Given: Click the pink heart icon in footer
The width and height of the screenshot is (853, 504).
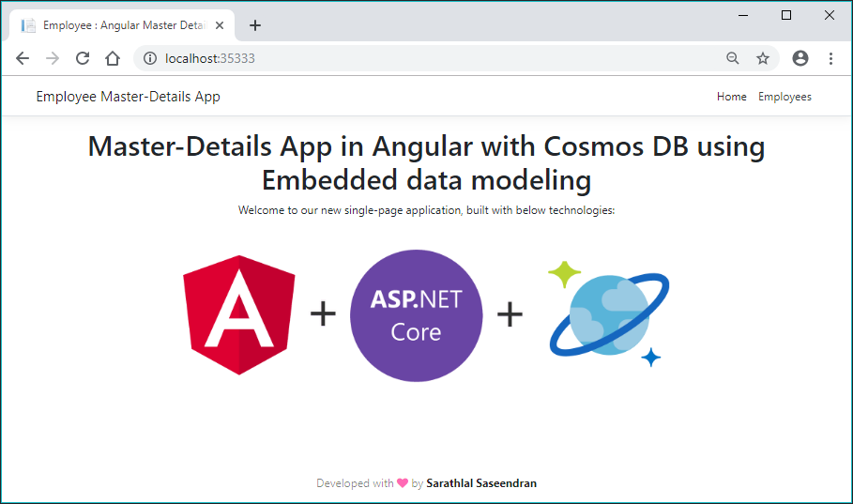Looking at the screenshot, I should pyautogui.click(x=403, y=482).
